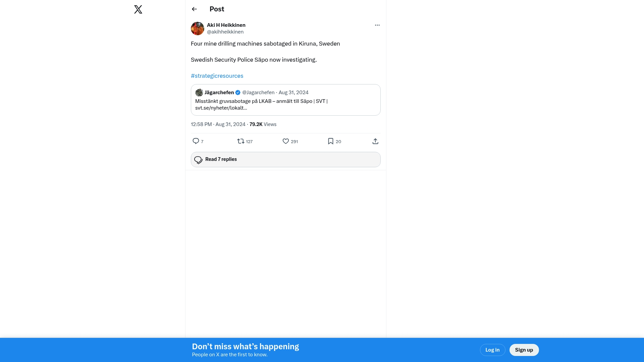
Task: Like the post with heart icon
Action: 286,141
